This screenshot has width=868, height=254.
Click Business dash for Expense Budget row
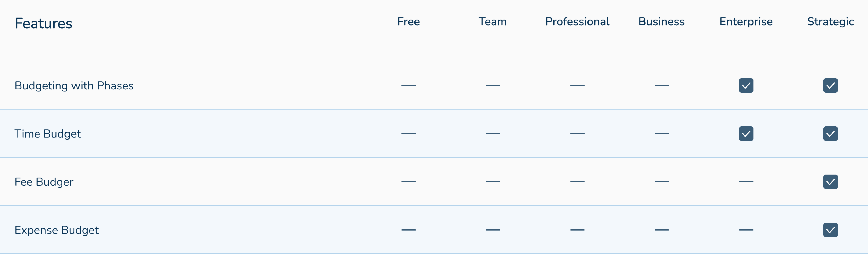(x=661, y=230)
